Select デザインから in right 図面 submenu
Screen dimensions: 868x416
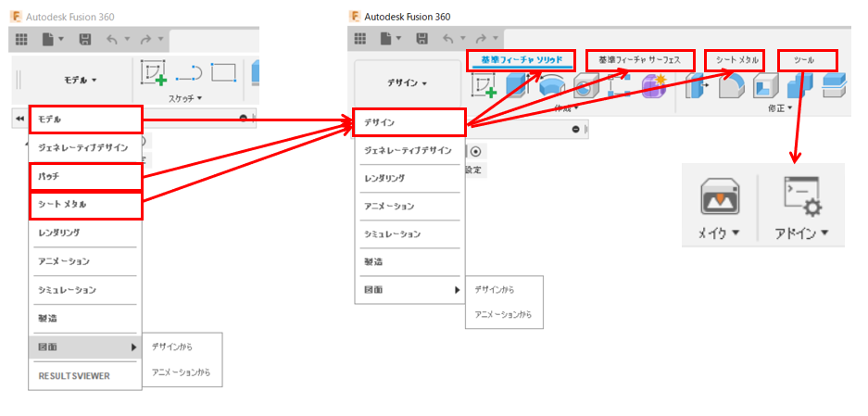(x=504, y=289)
